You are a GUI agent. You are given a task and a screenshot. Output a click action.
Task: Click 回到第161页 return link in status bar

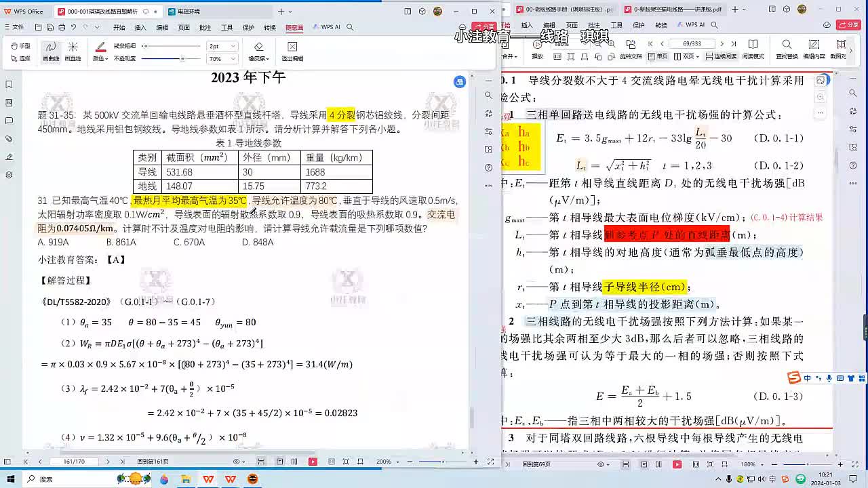coord(153,462)
